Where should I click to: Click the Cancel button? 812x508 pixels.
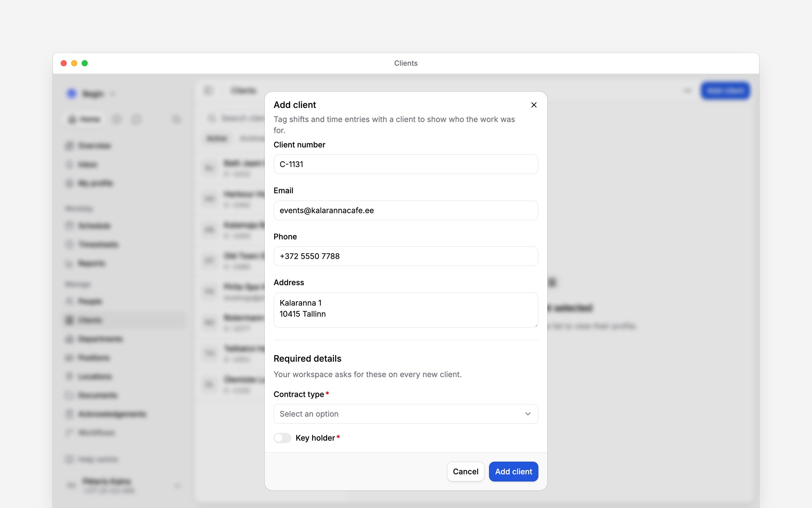click(x=465, y=471)
